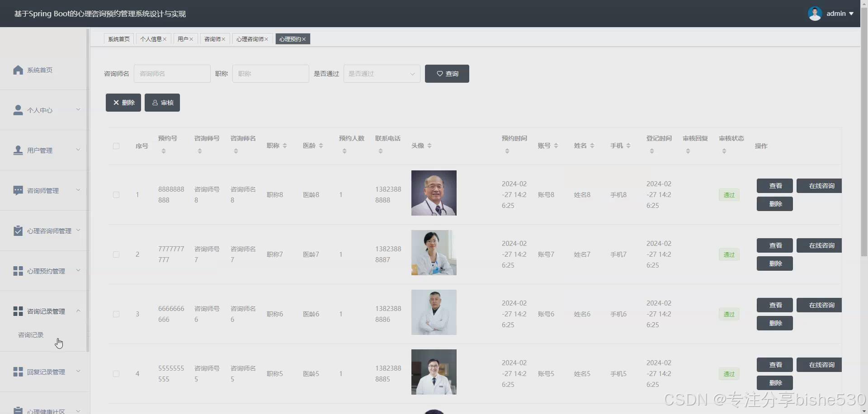Sort by 头像 column arrows
This screenshot has width=868, height=414.
click(429, 146)
